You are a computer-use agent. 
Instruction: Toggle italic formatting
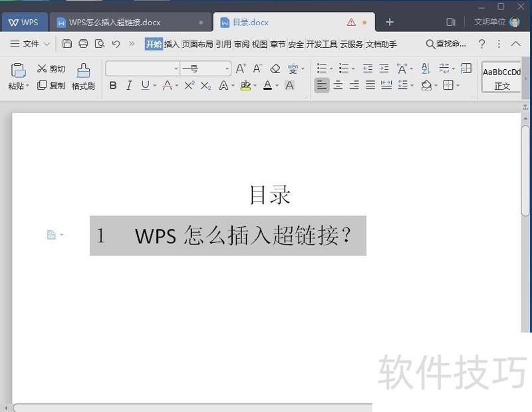pyautogui.click(x=129, y=85)
